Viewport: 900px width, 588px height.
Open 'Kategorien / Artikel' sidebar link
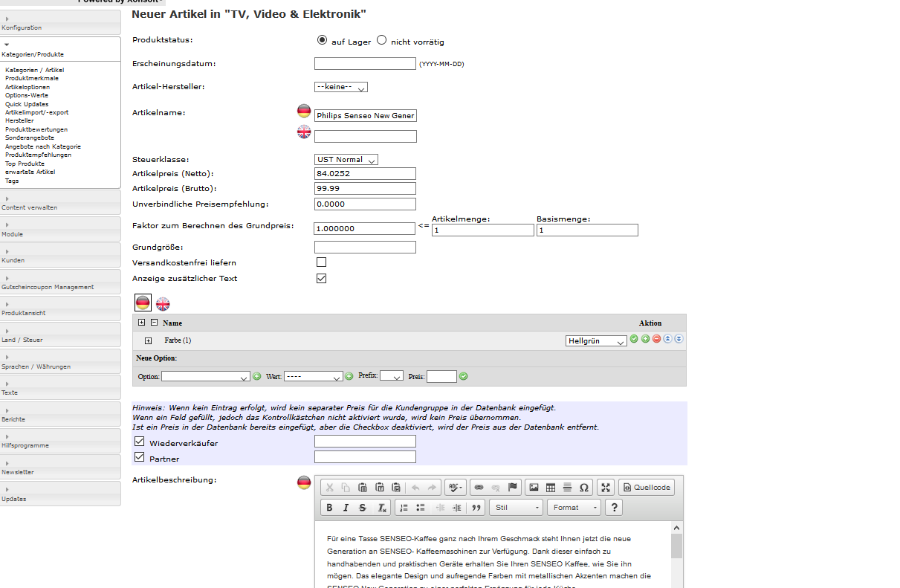click(34, 70)
